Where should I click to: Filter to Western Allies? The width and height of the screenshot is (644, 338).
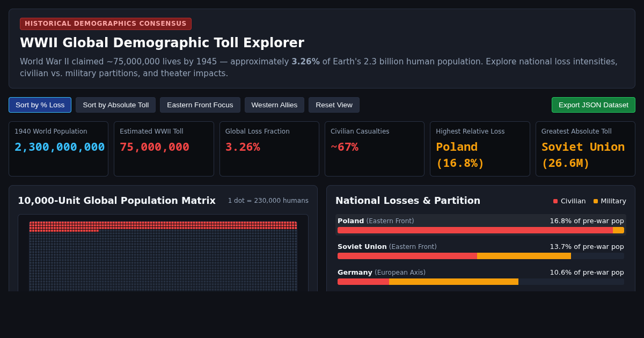tap(274, 105)
